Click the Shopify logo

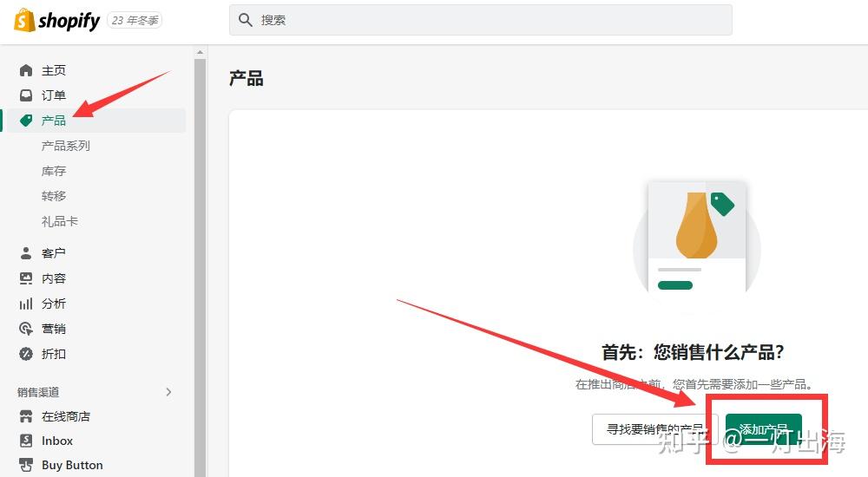(56, 21)
